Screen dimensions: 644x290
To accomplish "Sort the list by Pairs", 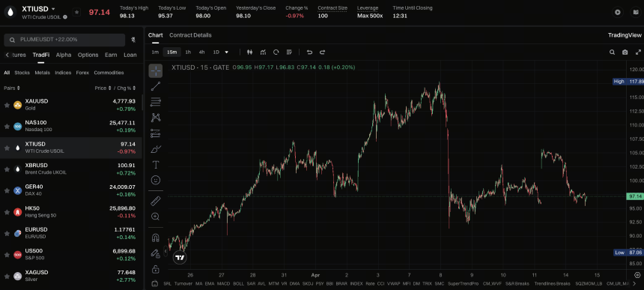I will (12, 88).
